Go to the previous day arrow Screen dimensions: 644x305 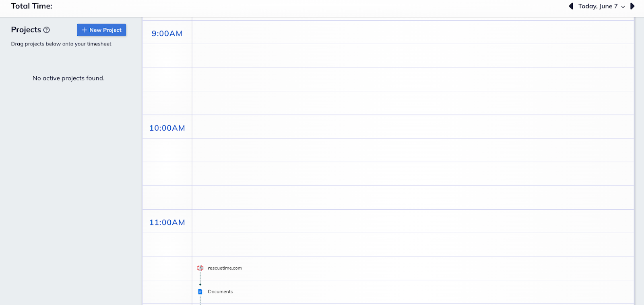pos(571,6)
